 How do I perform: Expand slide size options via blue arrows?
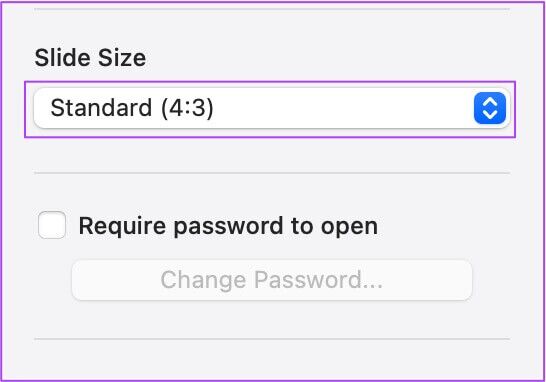point(490,108)
